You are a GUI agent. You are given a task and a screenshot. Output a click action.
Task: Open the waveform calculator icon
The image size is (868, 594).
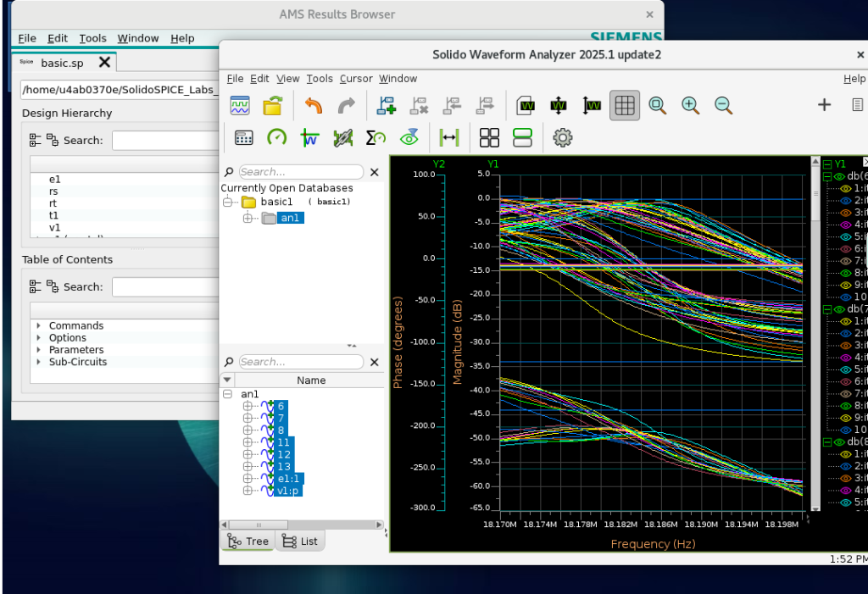243,138
